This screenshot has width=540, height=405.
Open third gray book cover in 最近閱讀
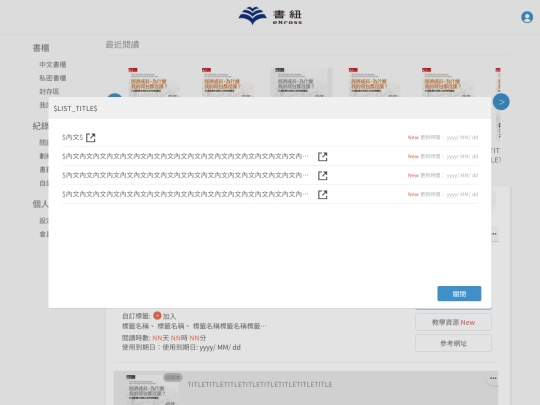coord(301,82)
